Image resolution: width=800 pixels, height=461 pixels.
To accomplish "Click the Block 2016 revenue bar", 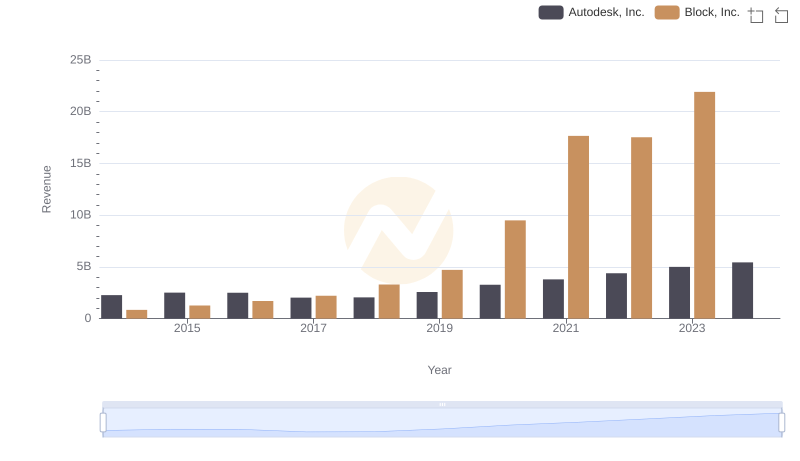I will click(x=263, y=310).
